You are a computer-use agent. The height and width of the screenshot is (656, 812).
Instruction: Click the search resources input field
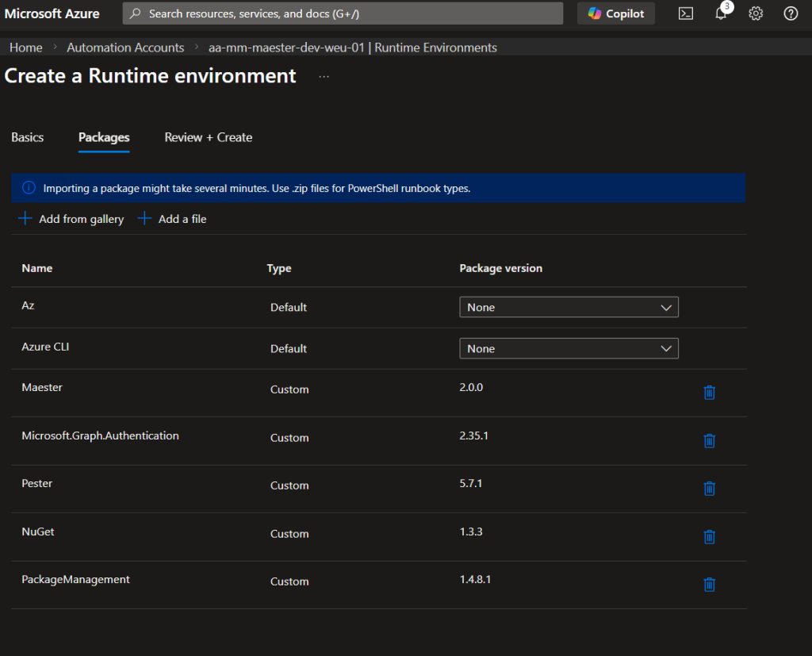pos(343,13)
